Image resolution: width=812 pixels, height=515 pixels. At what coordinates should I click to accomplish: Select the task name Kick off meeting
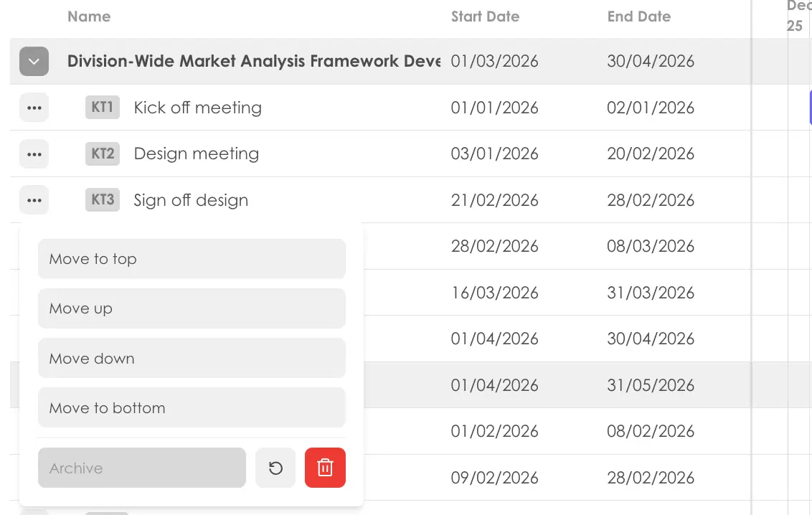(x=197, y=108)
